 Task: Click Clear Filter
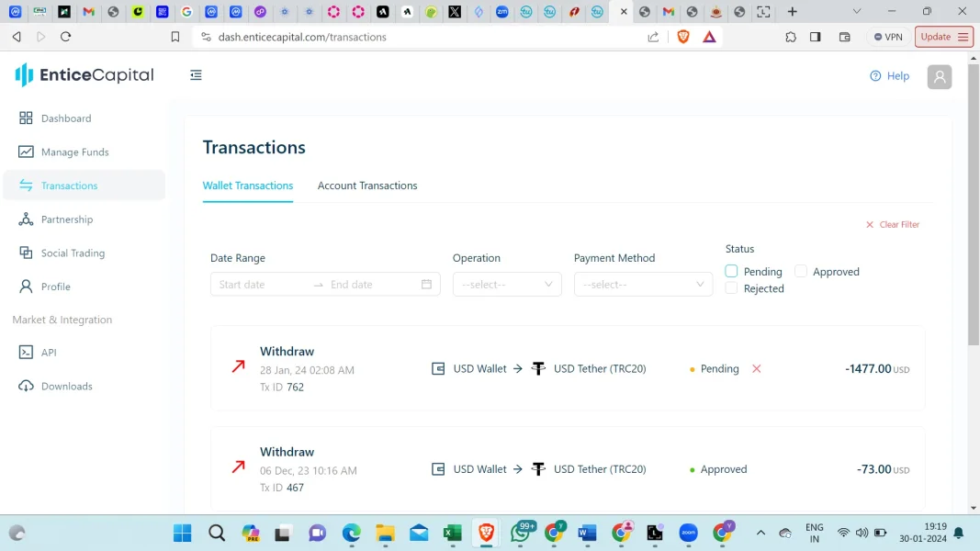tap(893, 224)
